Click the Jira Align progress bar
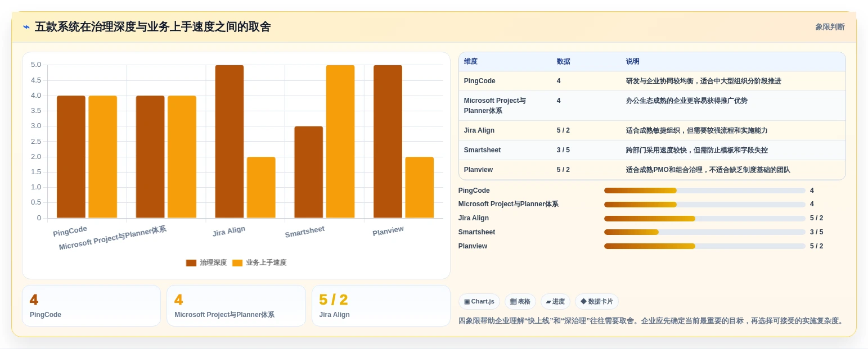The width and height of the screenshot is (868, 349). tap(705, 219)
